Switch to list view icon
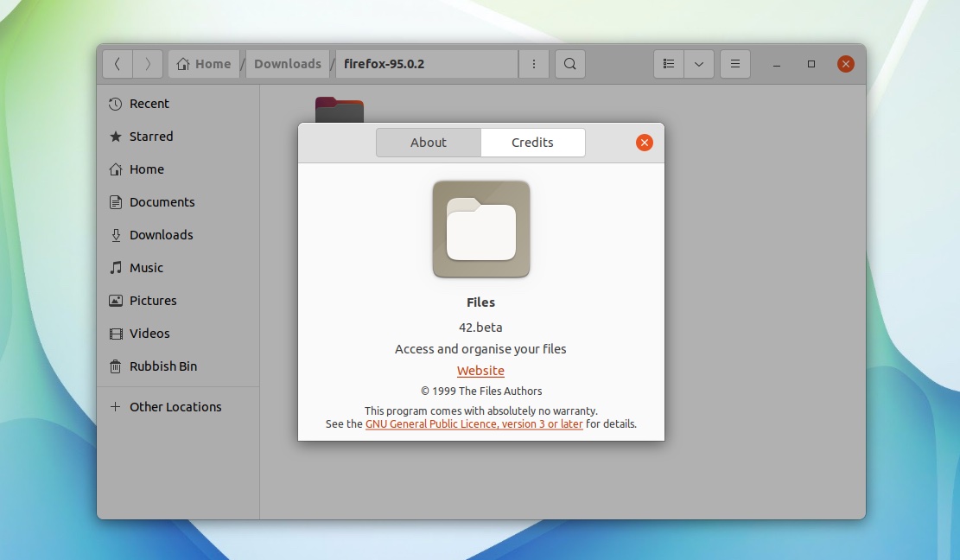 click(669, 64)
